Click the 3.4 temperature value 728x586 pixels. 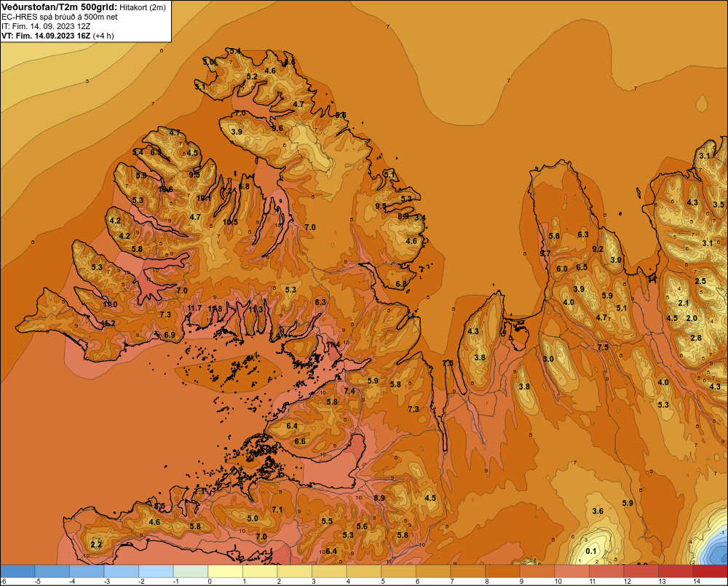420,218
